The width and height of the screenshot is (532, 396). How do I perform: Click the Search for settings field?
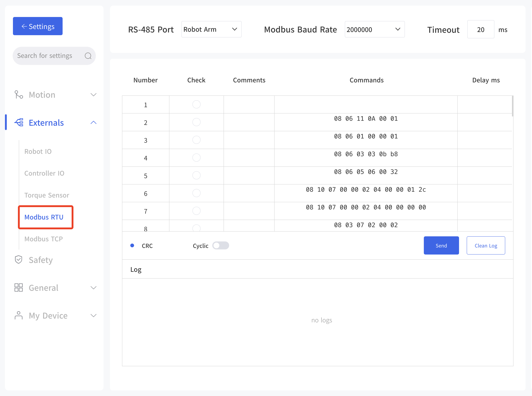coord(54,56)
